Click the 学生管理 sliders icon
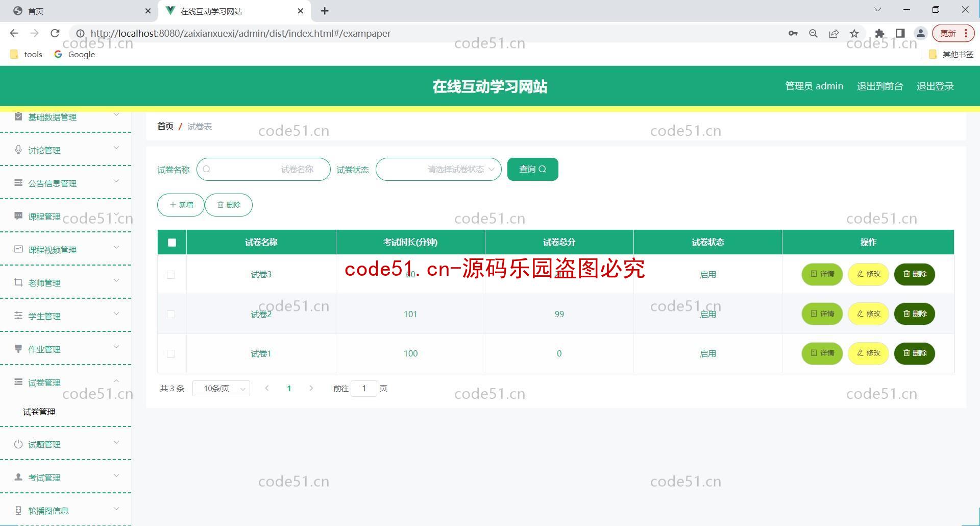The width and height of the screenshot is (980, 526). click(x=18, y=316)
